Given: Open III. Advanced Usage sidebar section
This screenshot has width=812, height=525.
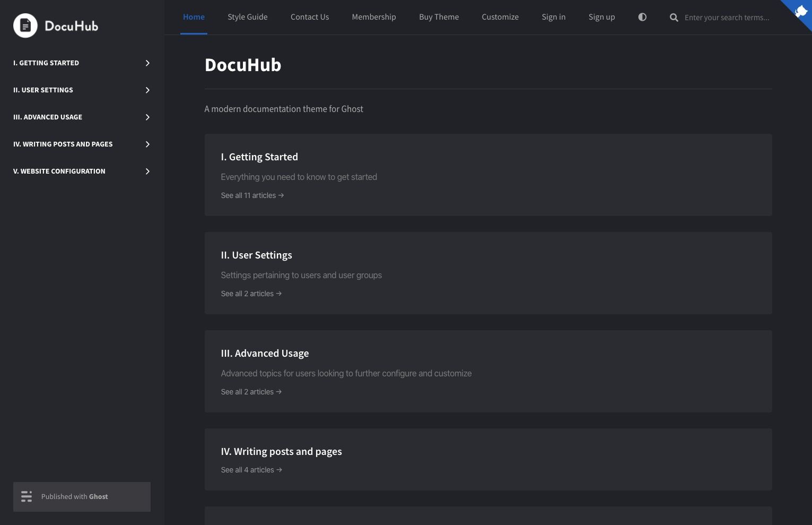Looking at the screenshot, I should click(x=48, y=117).
